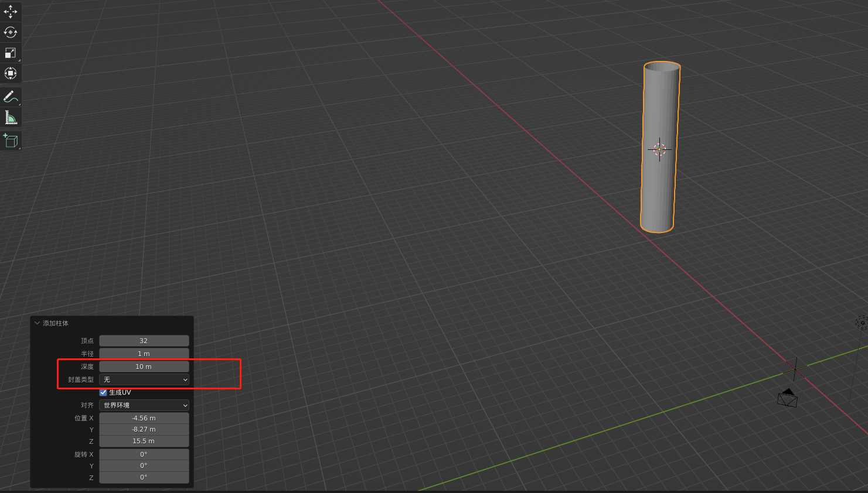The width and height of the screenshot is (868, 493).
Task: Select the Transform tool
Action: click(x=11, y=73)
